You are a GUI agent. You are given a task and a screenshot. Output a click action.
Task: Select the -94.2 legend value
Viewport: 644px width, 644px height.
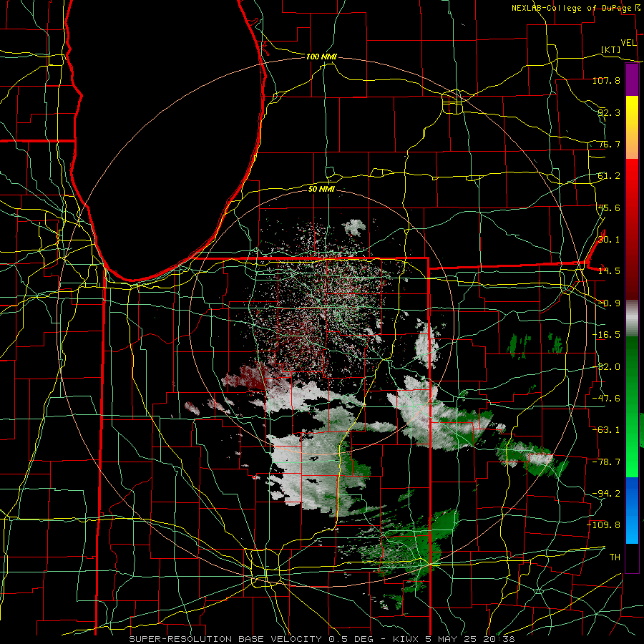pyautogui.click(x=606, y=493)
